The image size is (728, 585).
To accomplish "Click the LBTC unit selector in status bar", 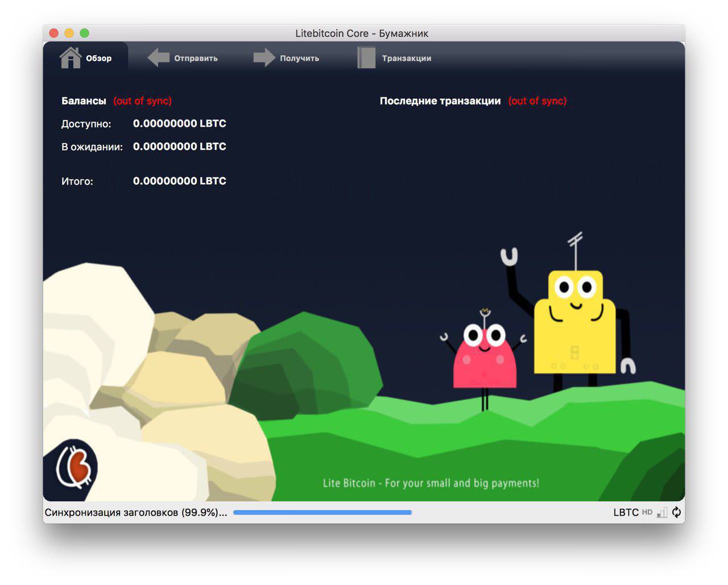I will (x=626, y=512).
